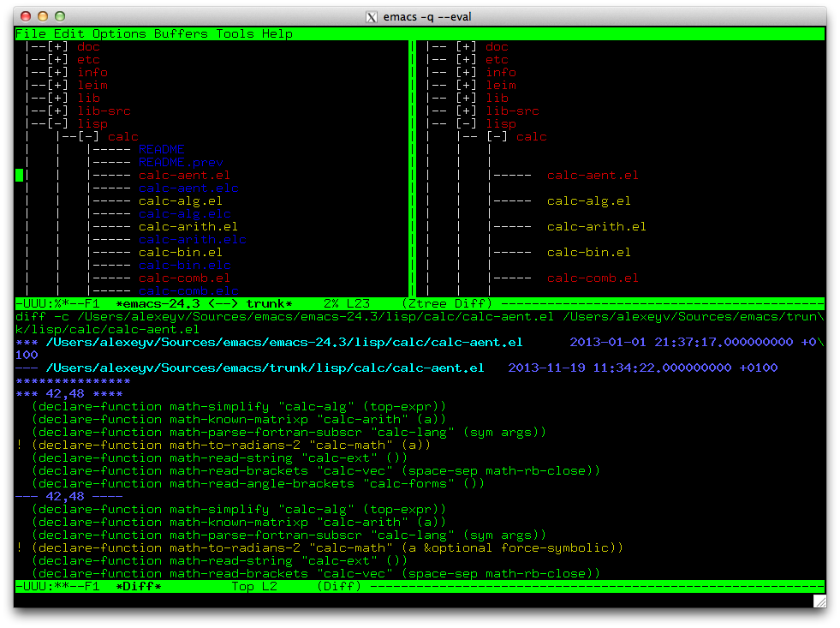Open the Buffers menu
This screenshot has height=628, width=840.
[181, 33]
